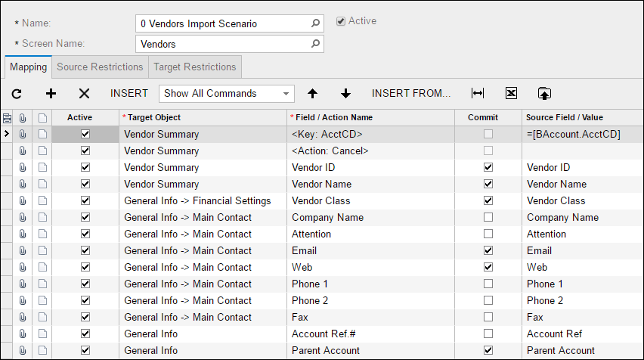Move the selected row up
Image resolution: width=644 pixels, height=360 pixels.
(x=313, y=94)
